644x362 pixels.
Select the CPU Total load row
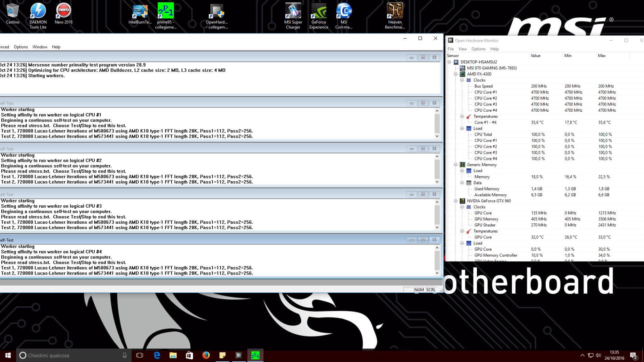click(x=483, y=135)
